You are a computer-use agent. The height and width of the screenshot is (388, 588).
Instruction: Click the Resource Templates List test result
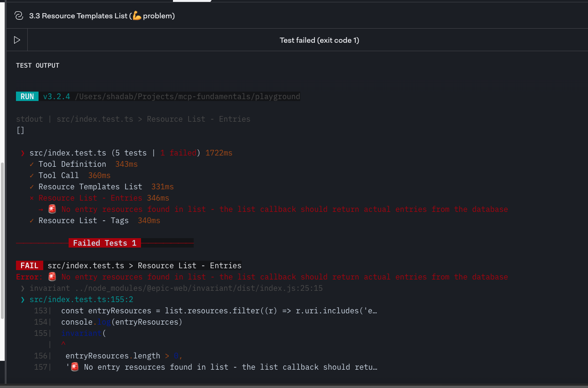90,186
